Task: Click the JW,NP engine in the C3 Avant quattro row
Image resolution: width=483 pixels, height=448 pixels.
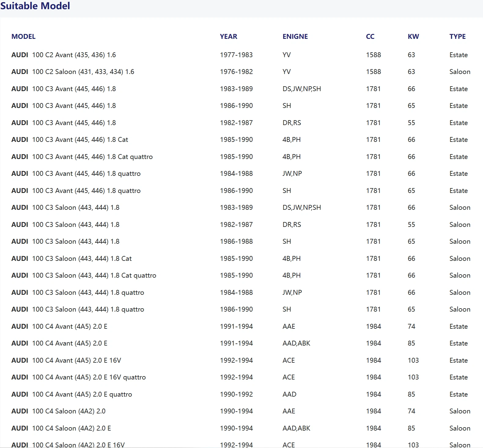Action: click(x=292, y=174)
